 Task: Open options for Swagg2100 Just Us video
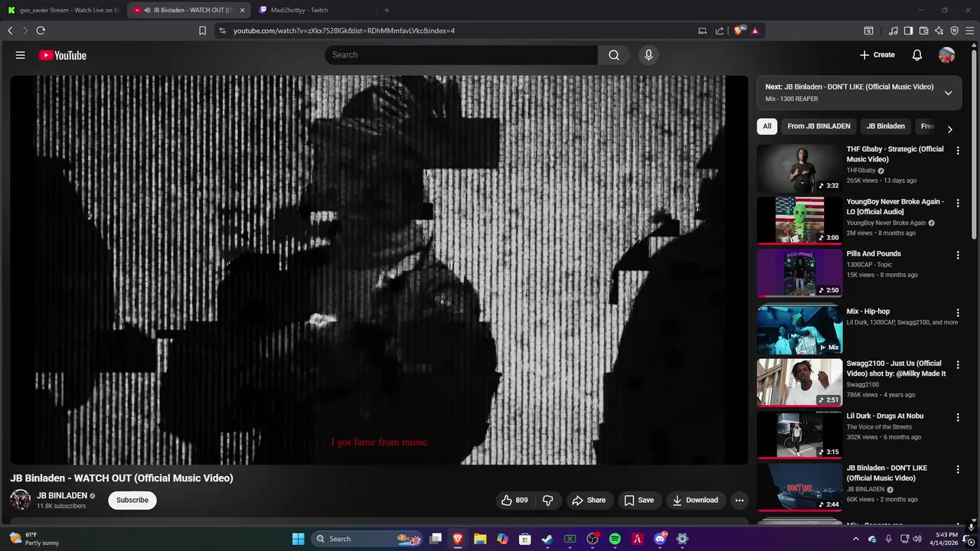[957, 365]
